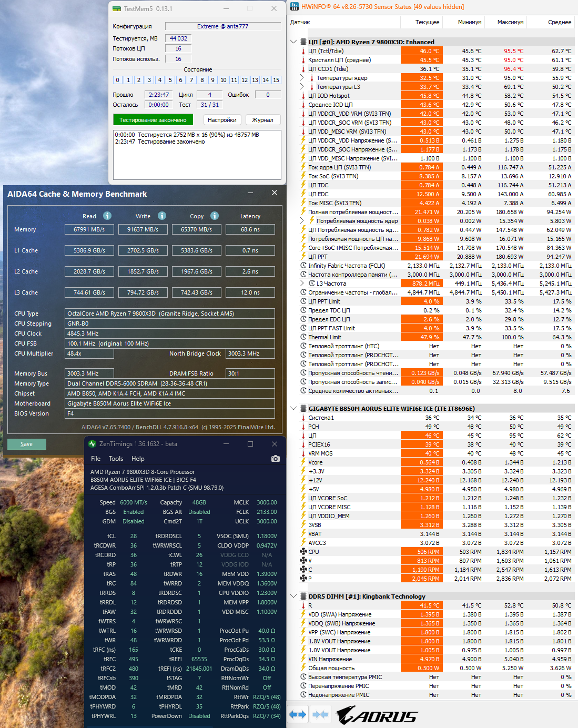
Task: Open the Help menu in ZenTimings
Action: click(x=138, y=459)
